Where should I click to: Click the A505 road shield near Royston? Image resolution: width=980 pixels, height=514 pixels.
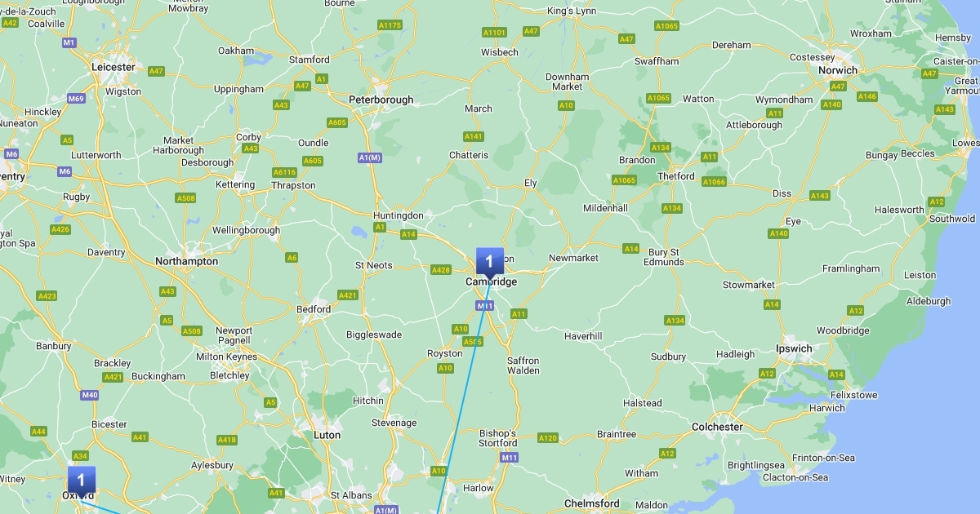coord(472,342)
